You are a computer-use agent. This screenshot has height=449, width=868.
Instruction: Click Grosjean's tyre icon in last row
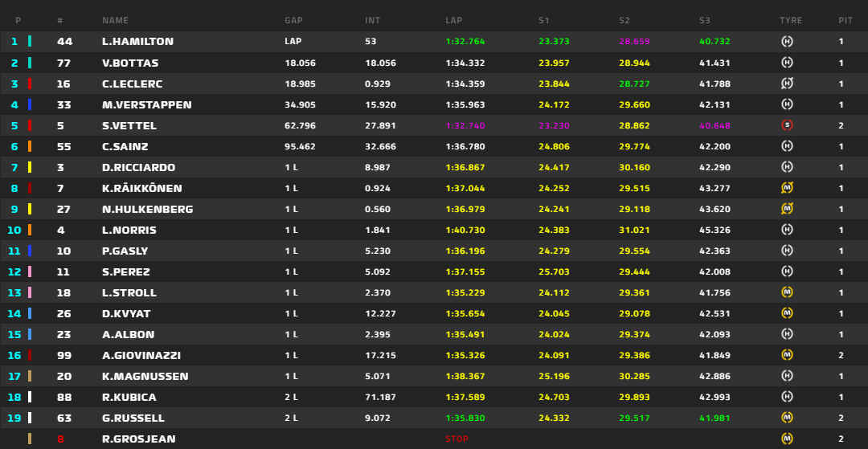[x=787, y=439]
